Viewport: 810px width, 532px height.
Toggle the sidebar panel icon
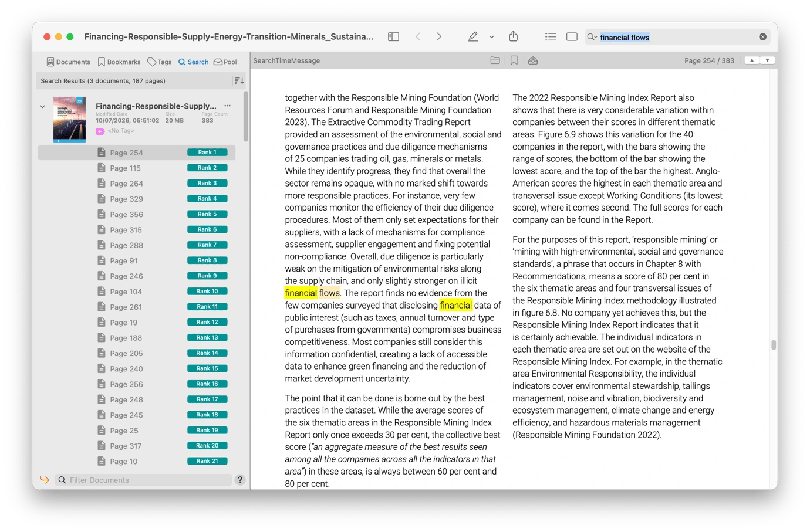(393, 37)
